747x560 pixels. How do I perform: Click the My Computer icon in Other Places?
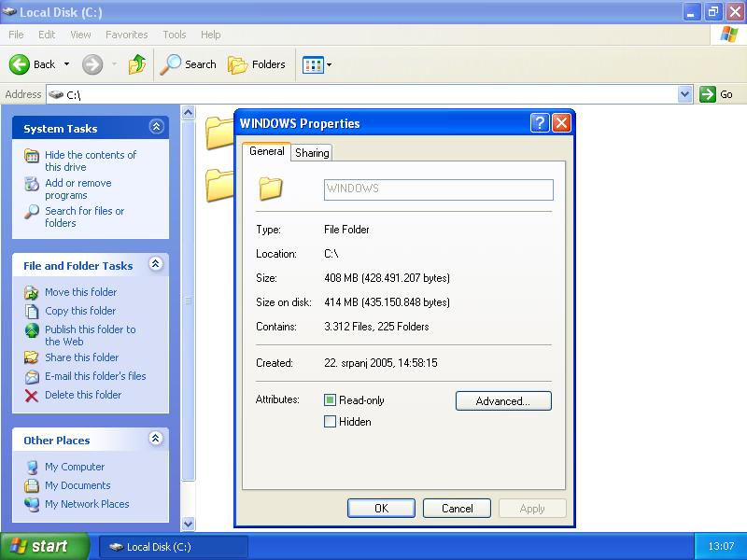click(x=32, y=467)
